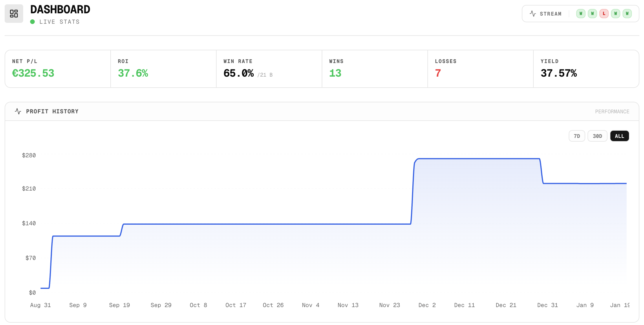Switch chart range to 7D
The image size is (644, 325).
[x=577, y=136]
